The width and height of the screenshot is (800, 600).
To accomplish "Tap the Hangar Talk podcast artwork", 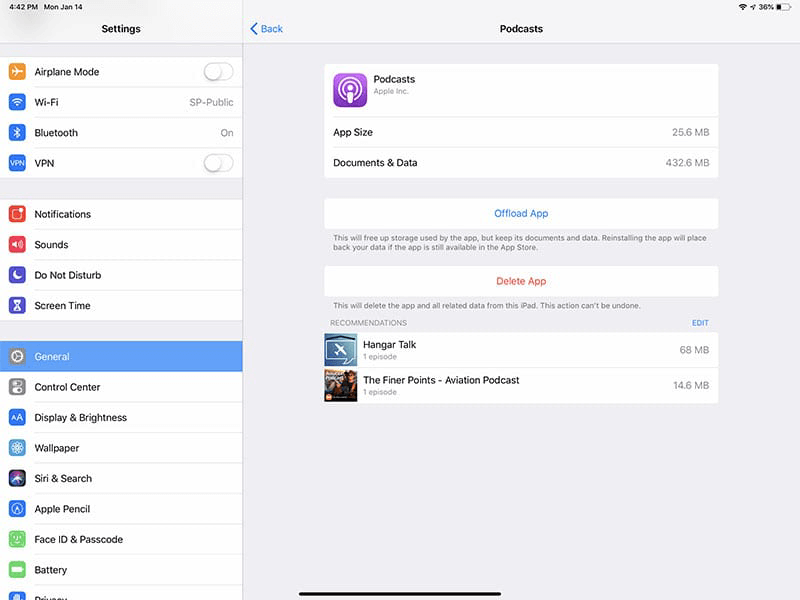I will 341,350.
